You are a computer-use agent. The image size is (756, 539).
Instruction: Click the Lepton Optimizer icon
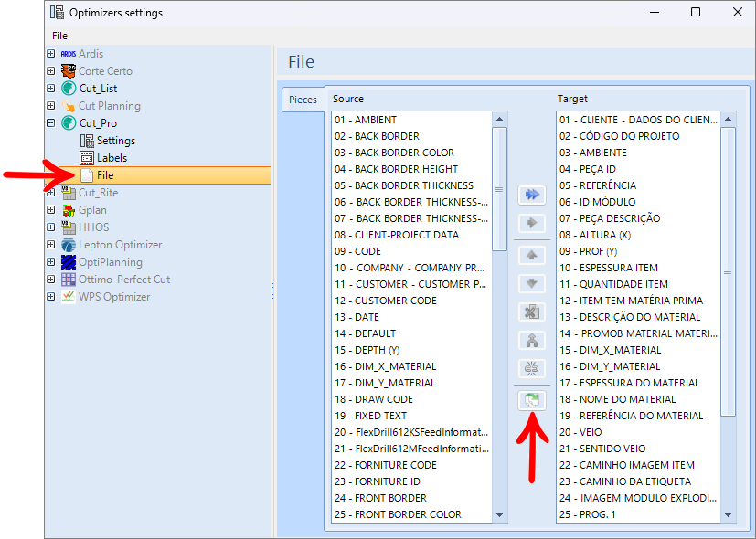tap(69, 245)
